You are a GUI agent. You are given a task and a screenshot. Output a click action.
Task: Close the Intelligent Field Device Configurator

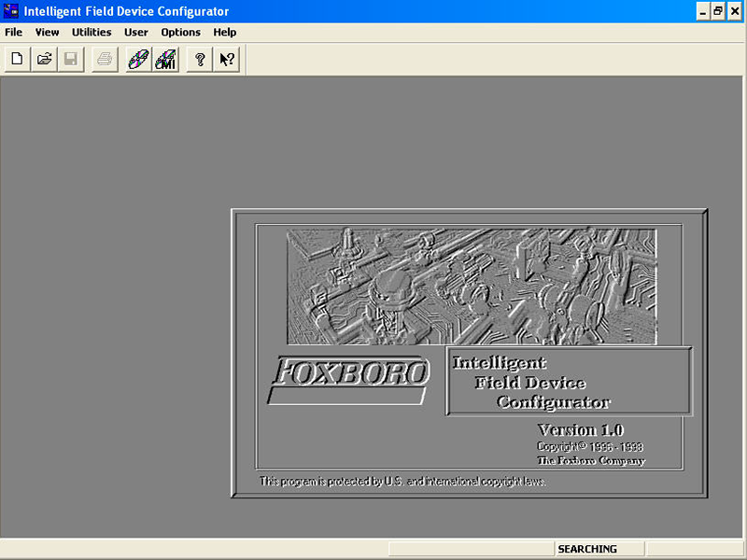tap(735, 11)
